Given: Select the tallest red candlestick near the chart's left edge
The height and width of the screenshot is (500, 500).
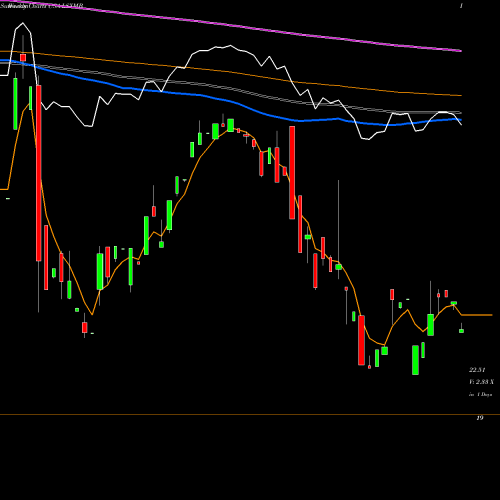Looking at the screenshot, I should (x=39, y=173).
